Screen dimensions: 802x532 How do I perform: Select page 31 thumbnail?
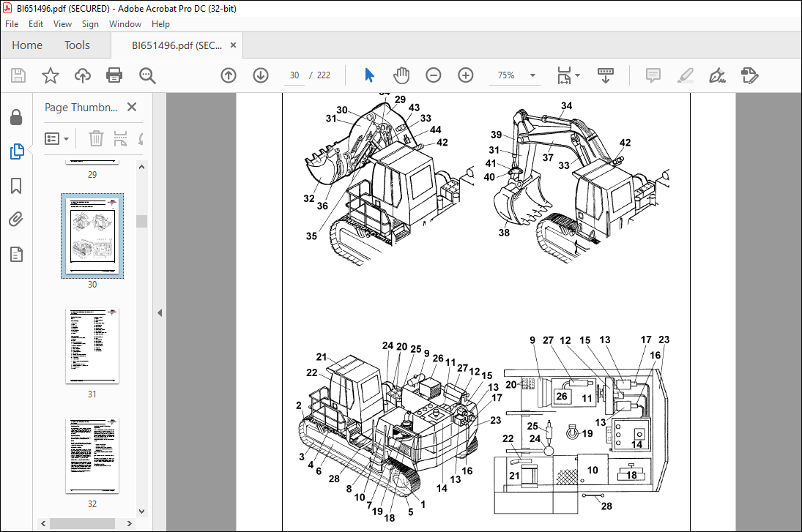coord(92,345)
